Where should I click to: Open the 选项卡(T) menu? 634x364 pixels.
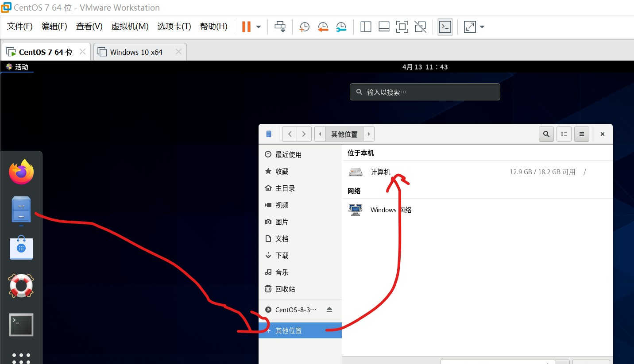(174, 27)
